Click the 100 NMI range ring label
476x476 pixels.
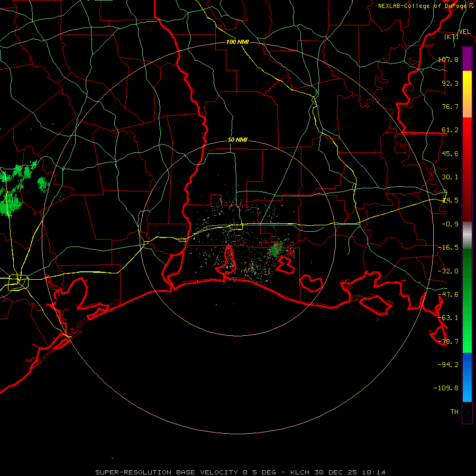(237, 42)
